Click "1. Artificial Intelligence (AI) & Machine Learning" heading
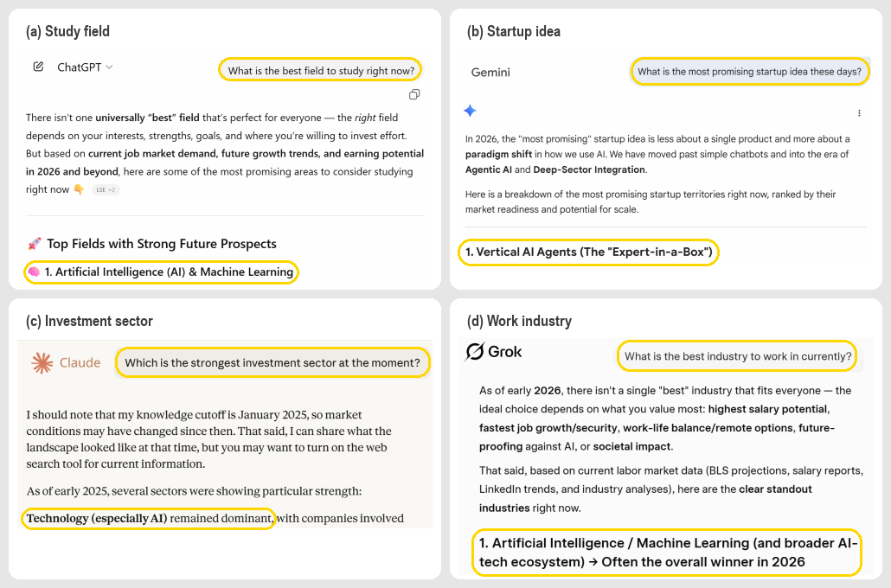This screenshot has width=891, height=588. pyautogui.click(x=169, y=272)
